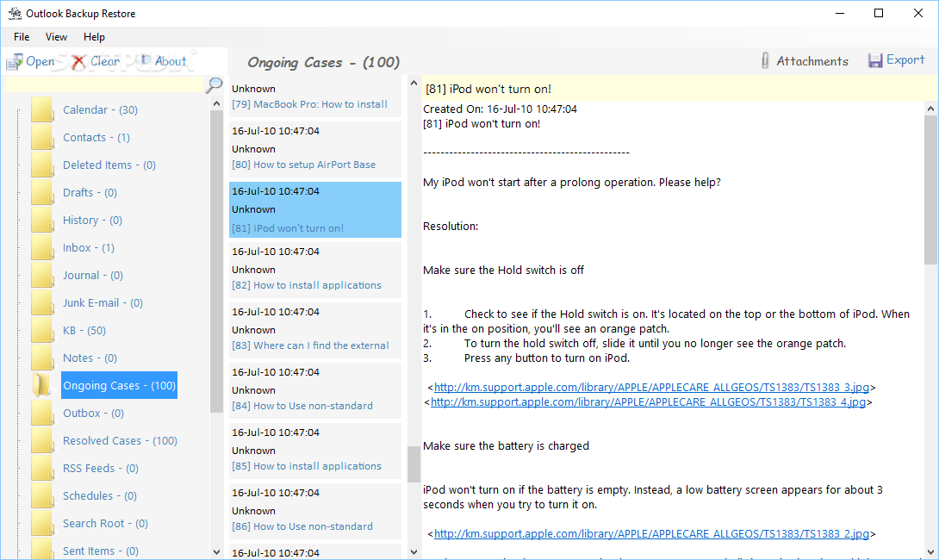Click the Drafts folder icon
Image resolution: width=939 pixels, height=560 pixels.
click(x=42, y=192)
